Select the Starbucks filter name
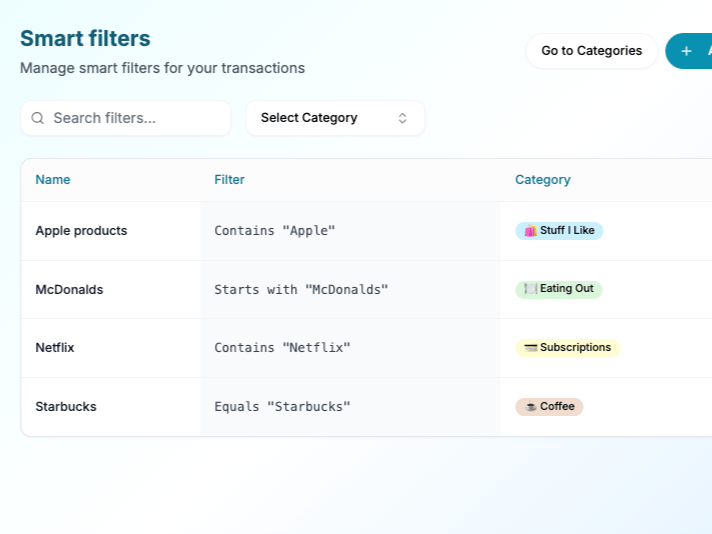712x534 pixels. pyautogui.click(x=66, y=406)
